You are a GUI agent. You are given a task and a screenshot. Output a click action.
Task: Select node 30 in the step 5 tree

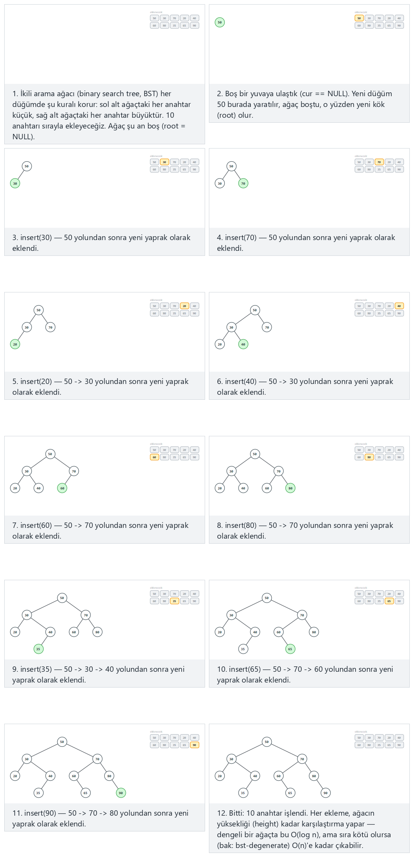pyautogui.click(x=27, y=327)
